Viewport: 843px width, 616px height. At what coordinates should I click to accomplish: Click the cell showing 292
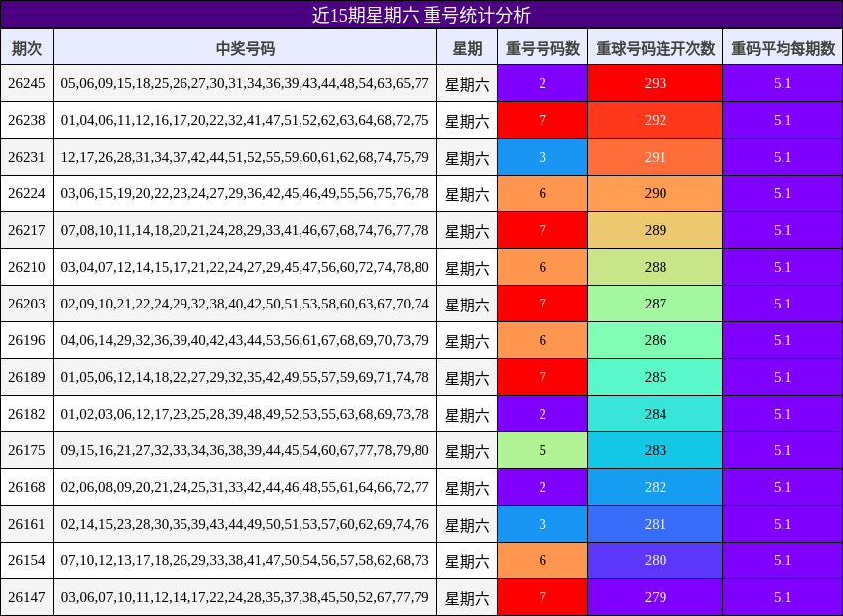655,120
